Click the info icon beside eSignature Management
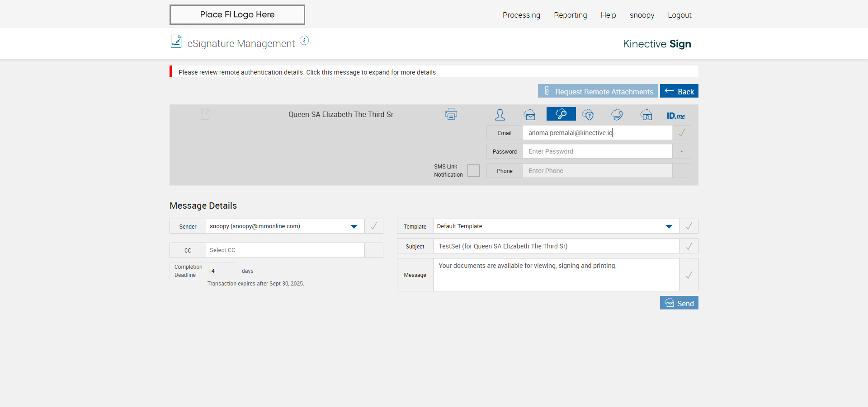 (x=304, y=41)
